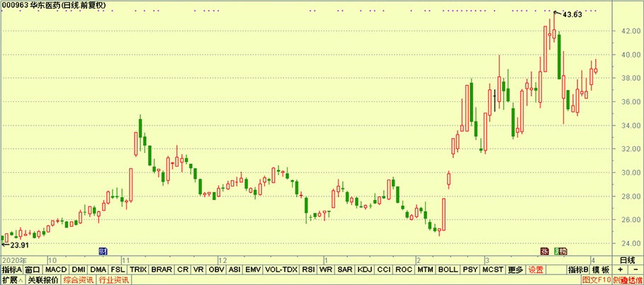Select the VR indicator tab

[198, 270]
